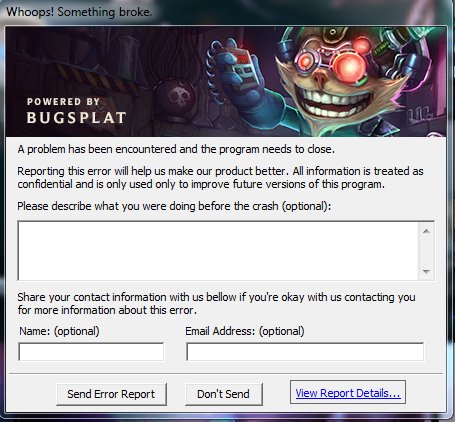Focus the Email Address (optional) input field
The height and width of the screenshot is (422, 455).
point(305,352)
